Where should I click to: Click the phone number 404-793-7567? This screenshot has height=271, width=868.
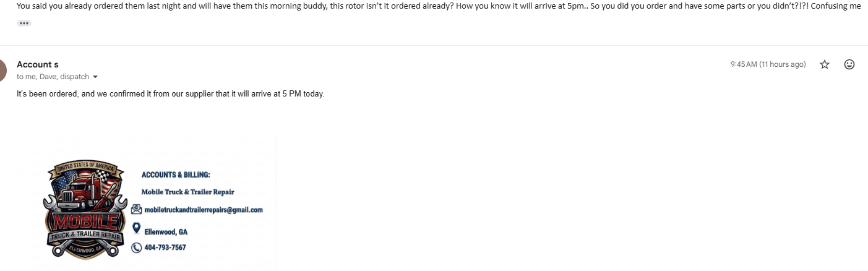pos(165,247)
